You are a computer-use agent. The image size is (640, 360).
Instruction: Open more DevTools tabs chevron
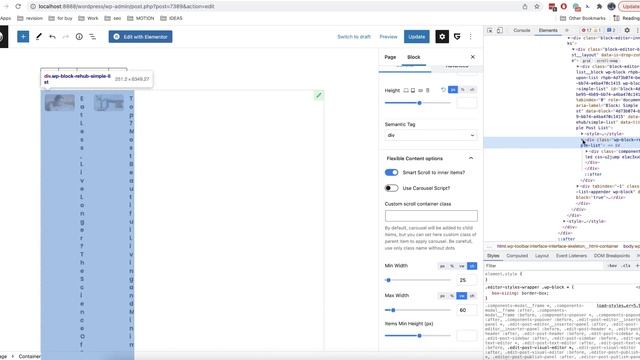(x=567, y=30)
